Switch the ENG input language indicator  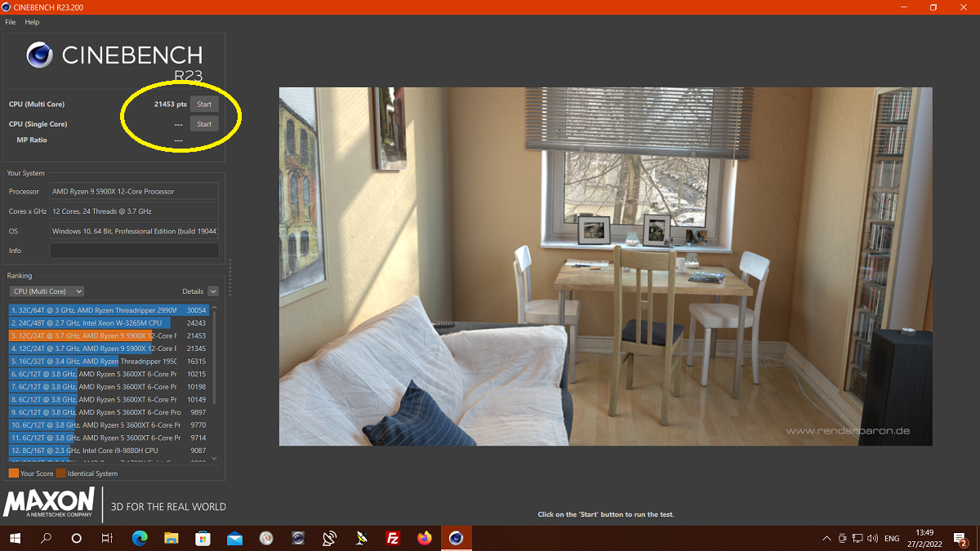[x=892, y=538]
